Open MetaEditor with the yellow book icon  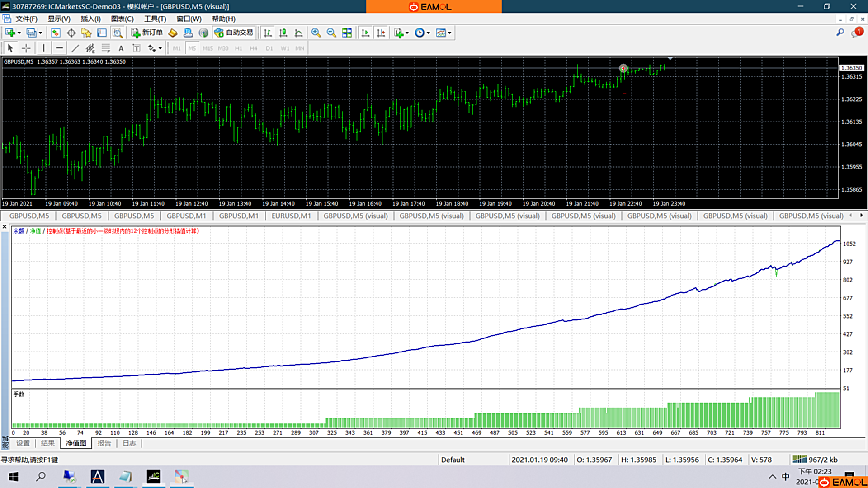tap(173, 33)
